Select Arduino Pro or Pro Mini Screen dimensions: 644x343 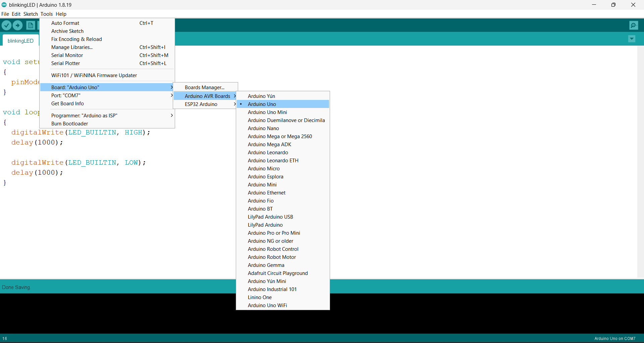point(283,233)
